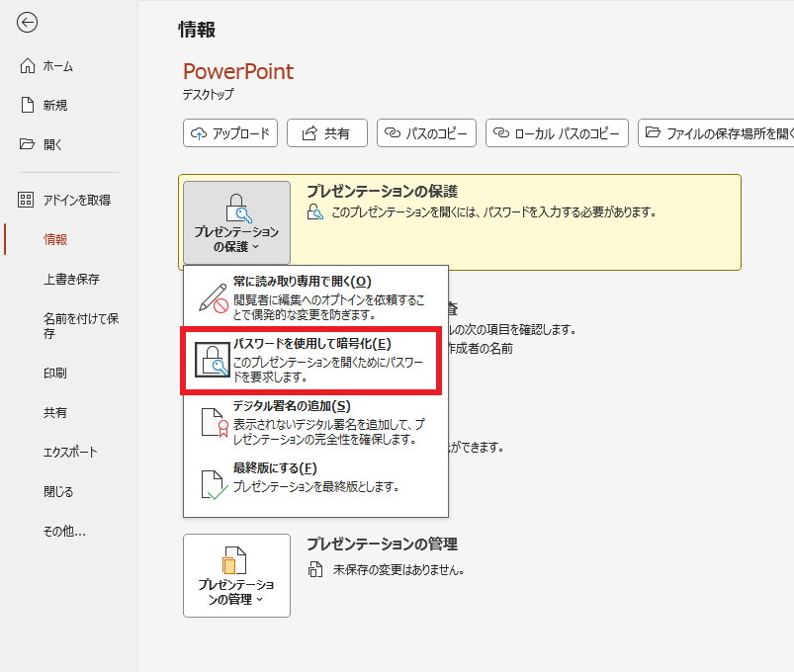This screenshot has width=794, height=672.
Task: Click the ファイルの保存場所を開く button
Action: pos(716,133)
